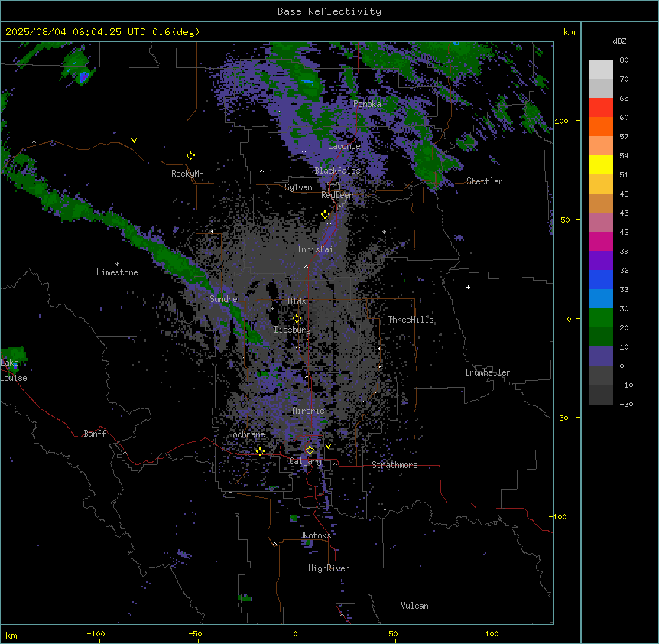The width and height of the screenshot is (659, 644).
Task: Select the magenta 39-42 dBZ legend swatch
Action: (601, 241)
